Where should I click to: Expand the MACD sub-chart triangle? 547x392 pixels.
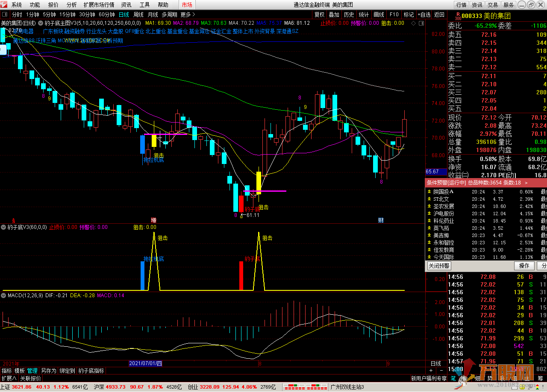point(3,295)
